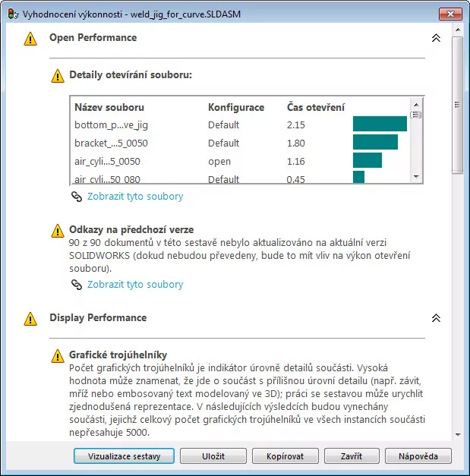This screenshot has width=470, height=476.
Task: Click chain link icon under file table
Action: [x=76, y=197]
